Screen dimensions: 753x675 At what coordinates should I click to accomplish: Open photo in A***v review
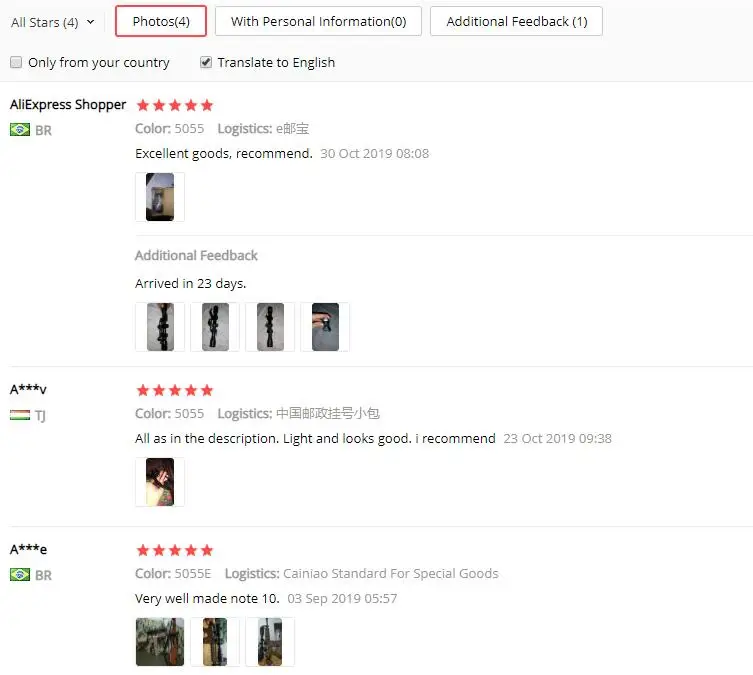point(160,482)
